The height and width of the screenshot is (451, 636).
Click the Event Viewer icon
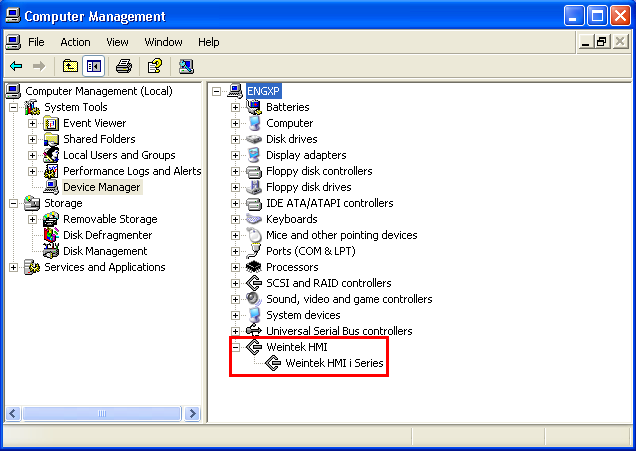[51, 123]
